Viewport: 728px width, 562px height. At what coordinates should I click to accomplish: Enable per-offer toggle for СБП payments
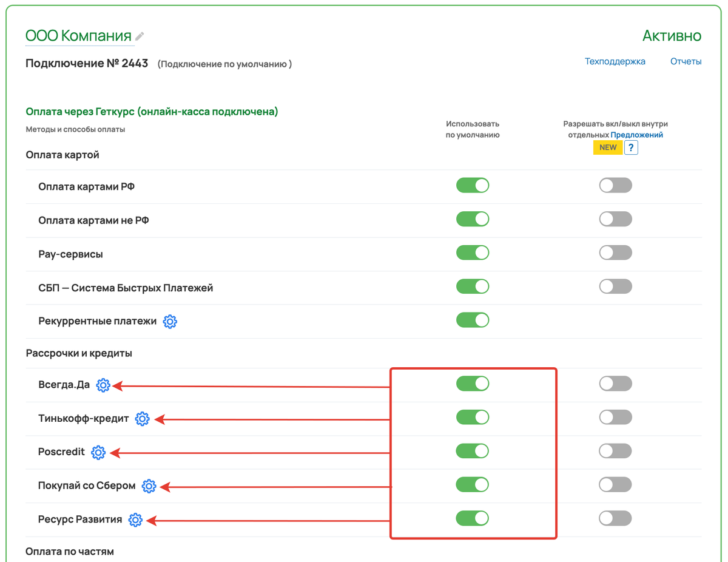pyautogui.click(x=615, y=286)
